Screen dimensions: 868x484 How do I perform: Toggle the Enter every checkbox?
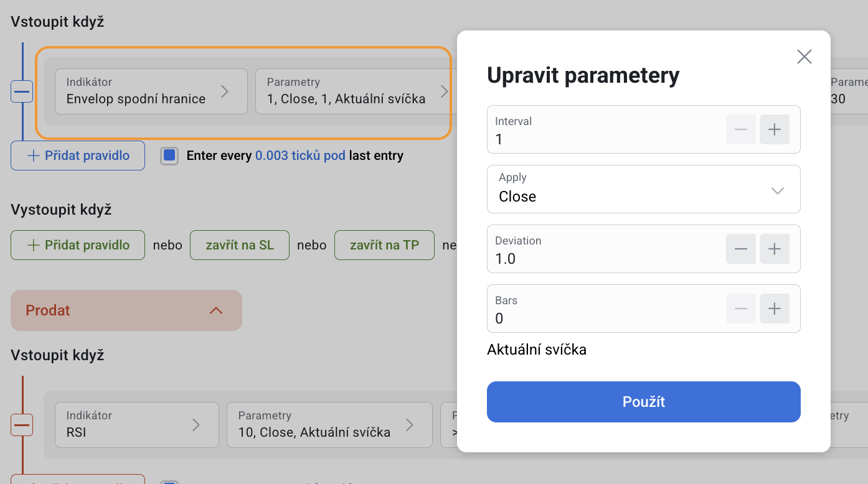pyautogui.click(x=169, y=156)
